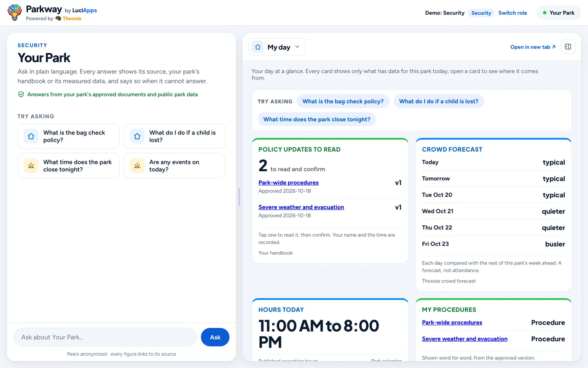The height and width of the screenshot is (368, 588).
Task: Click the Tue Oct 20 forecast row
Action: point(493,195)
